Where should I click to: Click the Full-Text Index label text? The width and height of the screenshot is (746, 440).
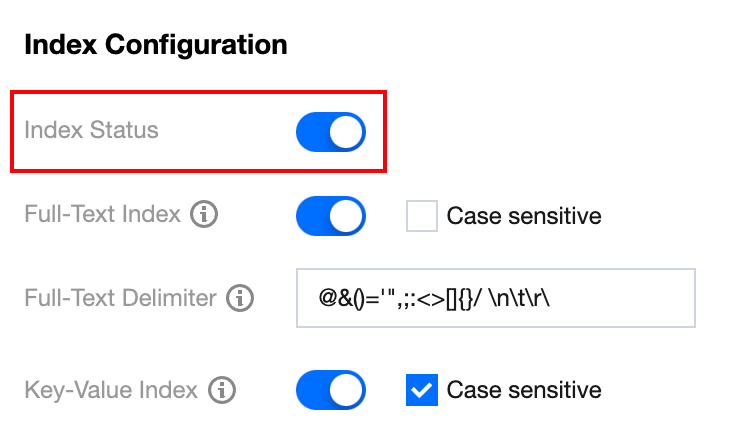[102, 214]
